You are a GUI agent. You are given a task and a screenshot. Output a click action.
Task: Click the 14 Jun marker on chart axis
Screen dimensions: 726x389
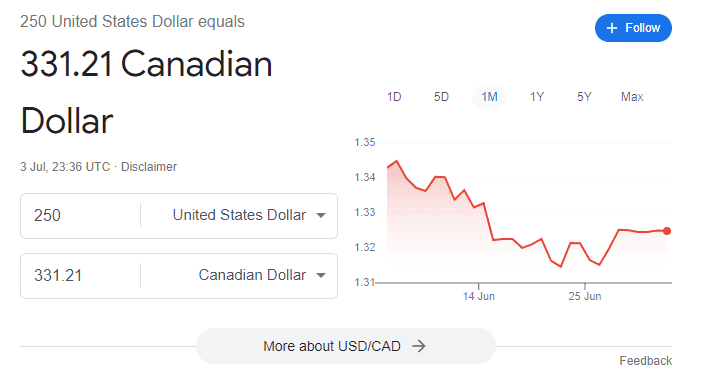click(479, 296)
